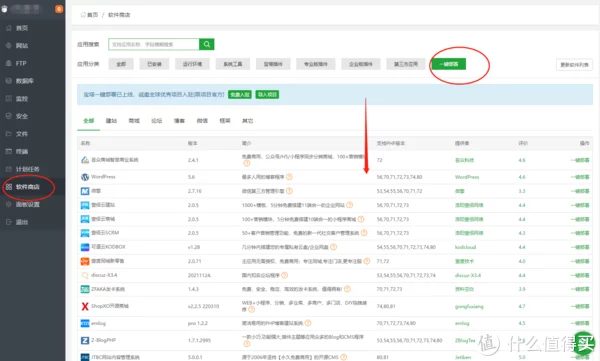The height and width of the screenshot is (361, 600).
Task: Open the 首页 home icon in sidebar
Action: click(x=8, y=28)
